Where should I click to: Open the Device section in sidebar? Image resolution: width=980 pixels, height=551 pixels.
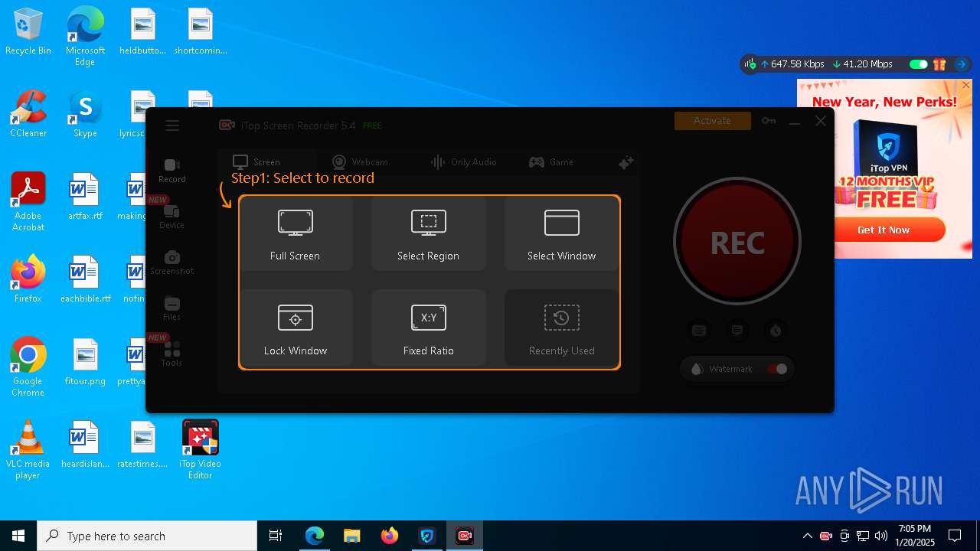(x=172, y=217)
